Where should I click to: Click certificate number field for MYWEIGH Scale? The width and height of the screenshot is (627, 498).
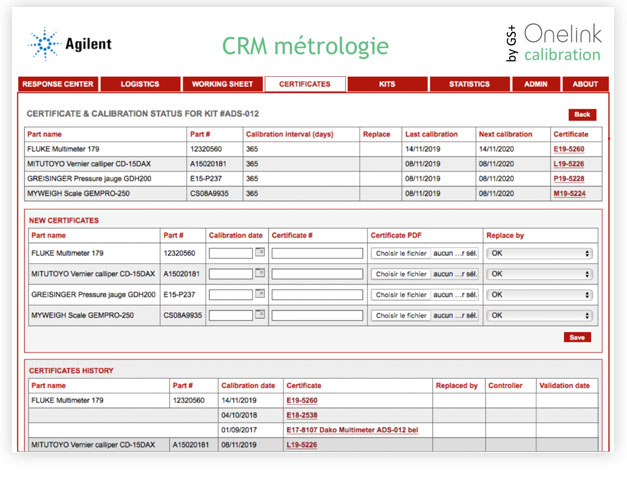click(x=317, y=316)
